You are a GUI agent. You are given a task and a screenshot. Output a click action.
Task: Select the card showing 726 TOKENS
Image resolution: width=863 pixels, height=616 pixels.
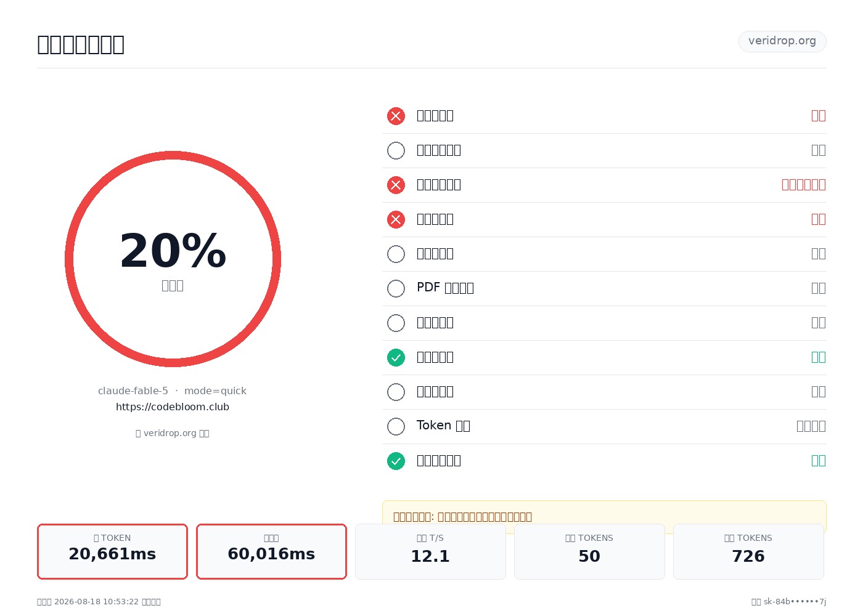coord(748,551)
